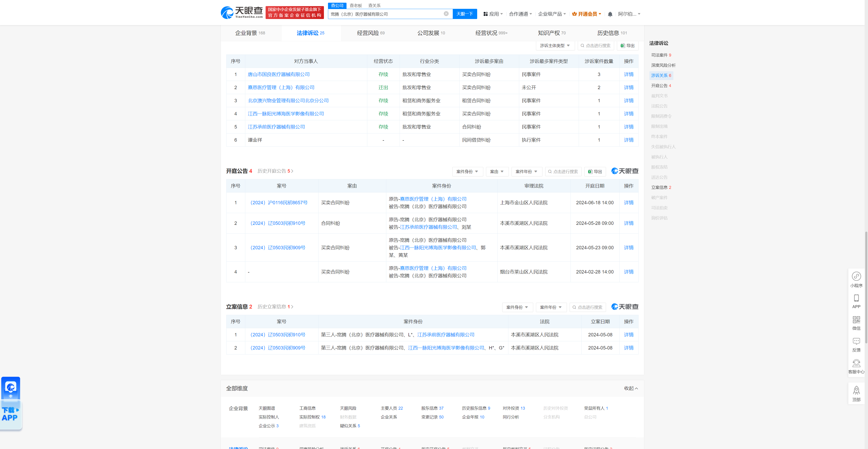Export 开庭公告 table with 导出 icon
This screenshot has width=868, height=449.
coord(595,172)
